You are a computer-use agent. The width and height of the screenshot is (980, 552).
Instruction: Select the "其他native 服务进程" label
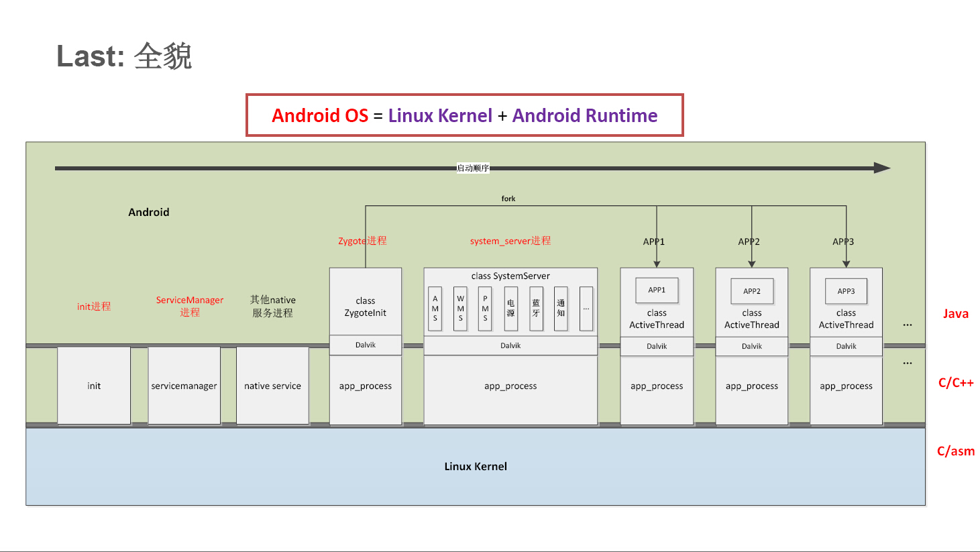273,306
